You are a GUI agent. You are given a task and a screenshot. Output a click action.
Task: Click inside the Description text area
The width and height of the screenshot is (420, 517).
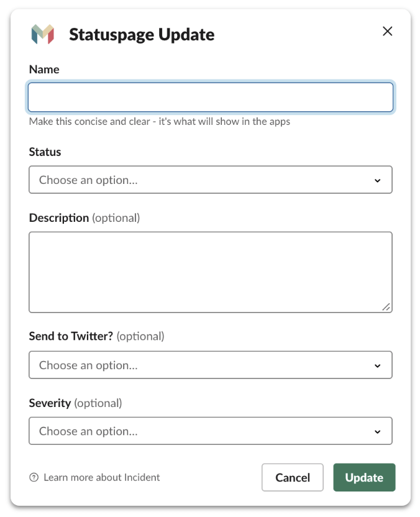pos(211,272)
